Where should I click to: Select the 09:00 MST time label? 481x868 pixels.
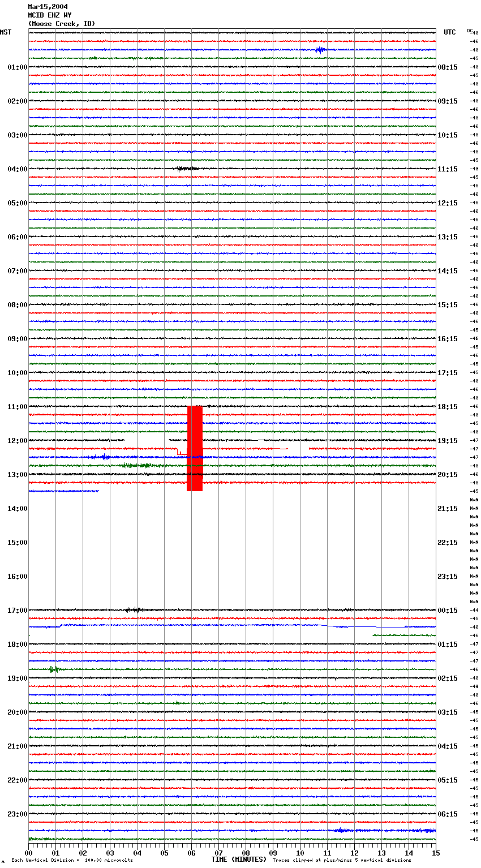pyautogui.click(x=18, y=339)
